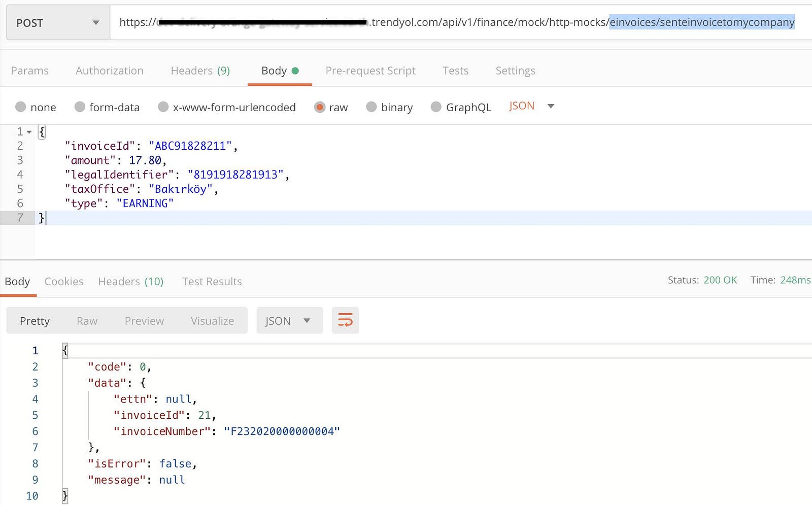The width and height of the screenshot is (812, 505).
Task: Select the request Body tab
Action: (x=280, y=71)
